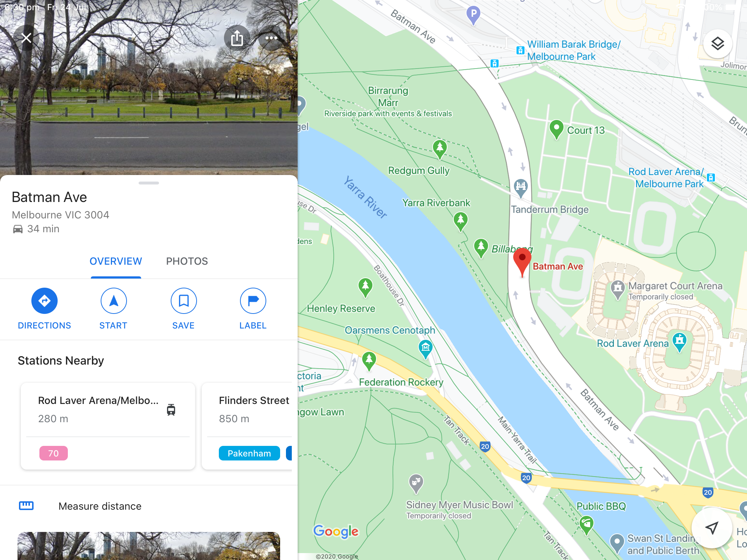Open the Rod Laver Arena/Melbourne Park station card

point(108,426)
